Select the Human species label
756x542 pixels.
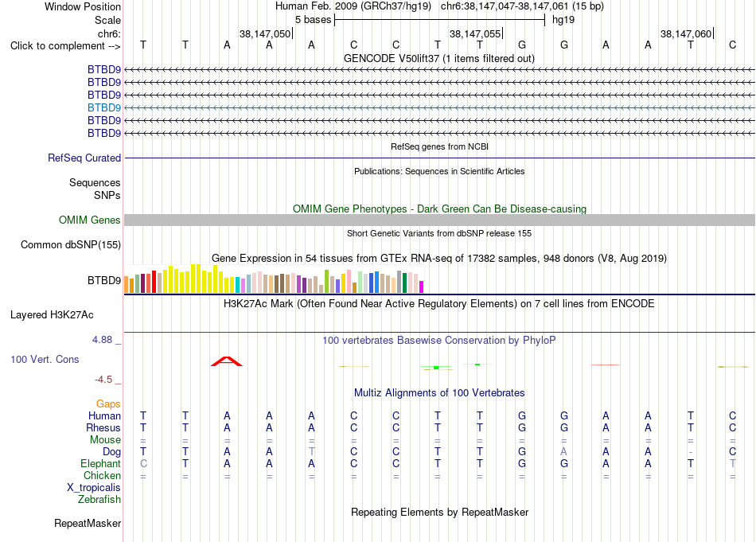104,415
